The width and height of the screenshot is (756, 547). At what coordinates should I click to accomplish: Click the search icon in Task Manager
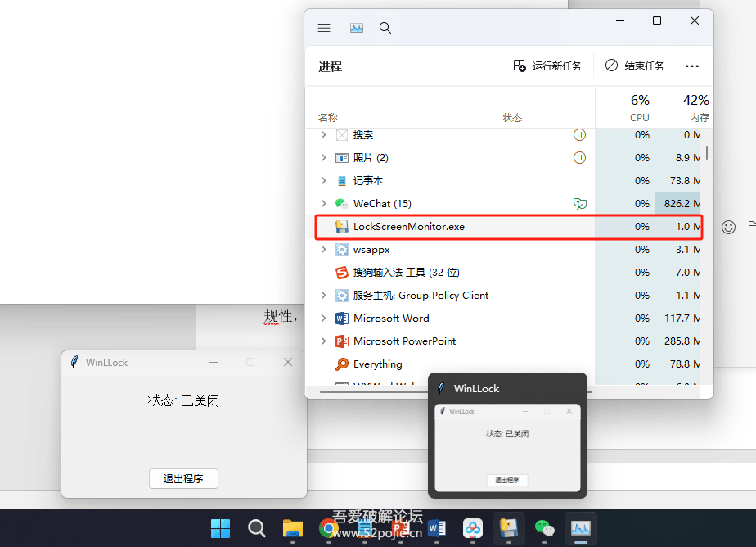(385, 28)
